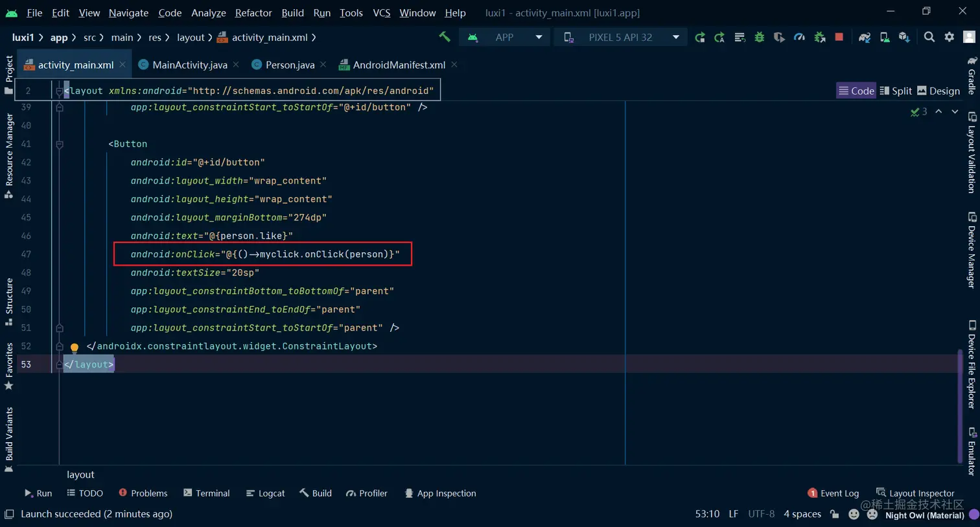Click the Apply Code Changes icon

[x=740, y=38]
